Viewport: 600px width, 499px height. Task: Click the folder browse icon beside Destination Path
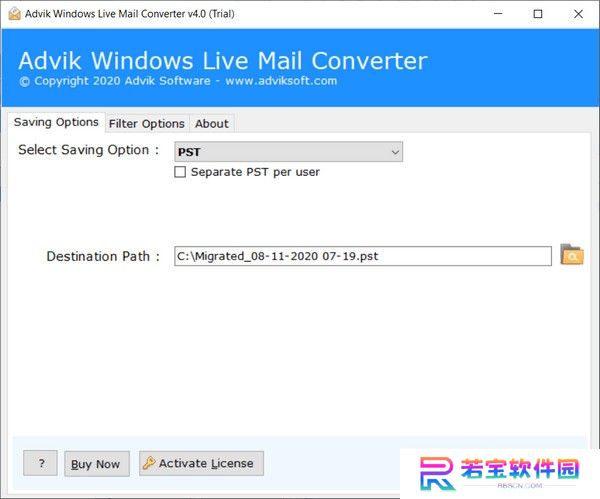[x=572, y=255]
